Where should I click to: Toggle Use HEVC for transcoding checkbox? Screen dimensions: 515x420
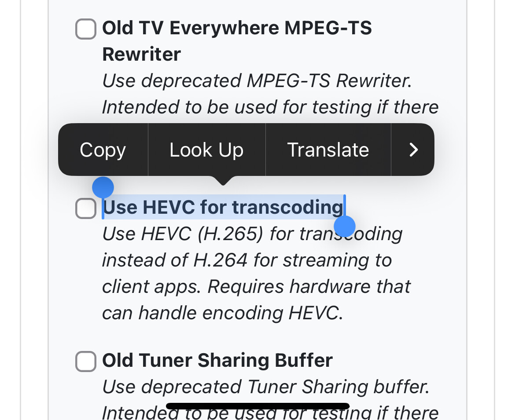point(86,208)
